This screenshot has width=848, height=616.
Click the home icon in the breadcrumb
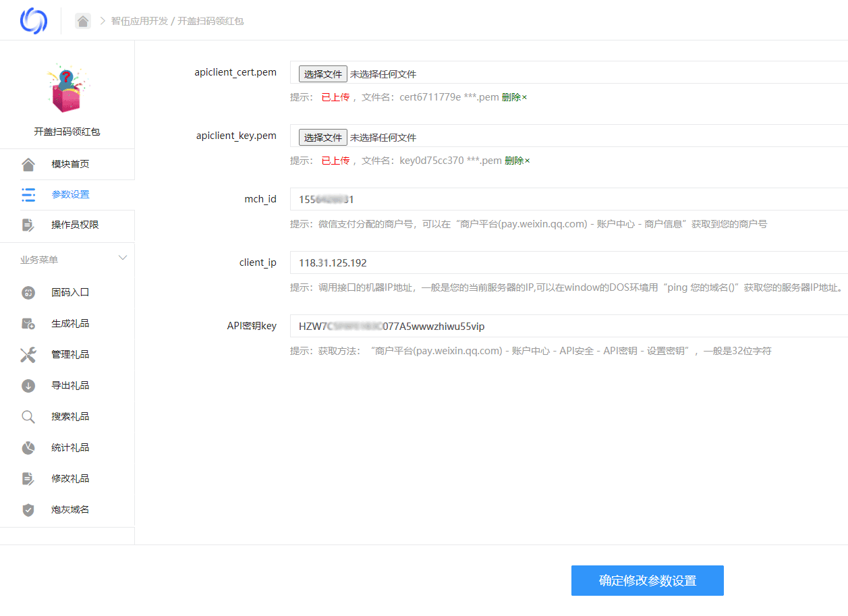pos(83,21)
